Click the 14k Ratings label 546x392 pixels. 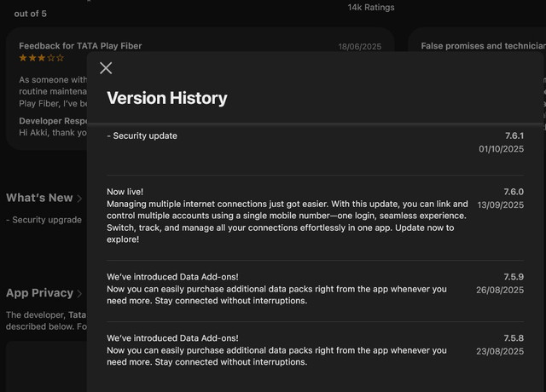point(371,8)
